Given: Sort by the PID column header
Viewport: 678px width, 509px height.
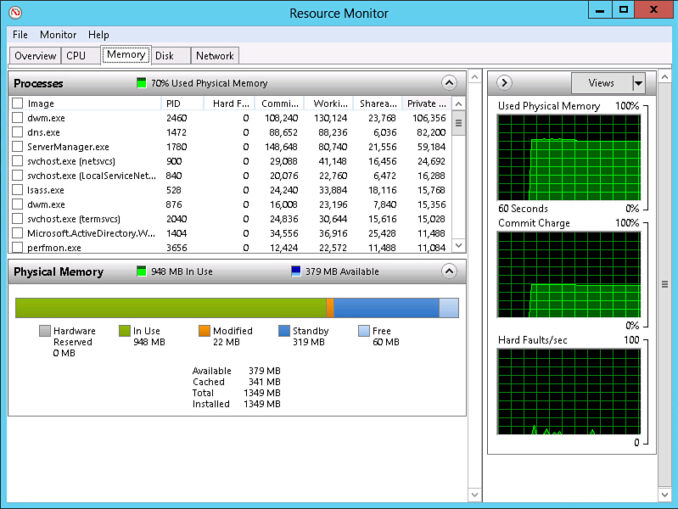Looking at the screenshot, I should point(182,103).
